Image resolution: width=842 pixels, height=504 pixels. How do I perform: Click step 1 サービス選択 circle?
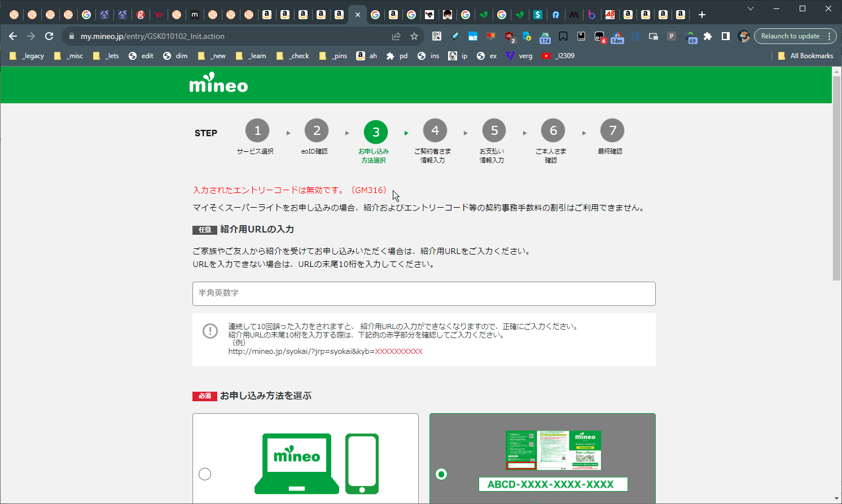tap(257, 131)
